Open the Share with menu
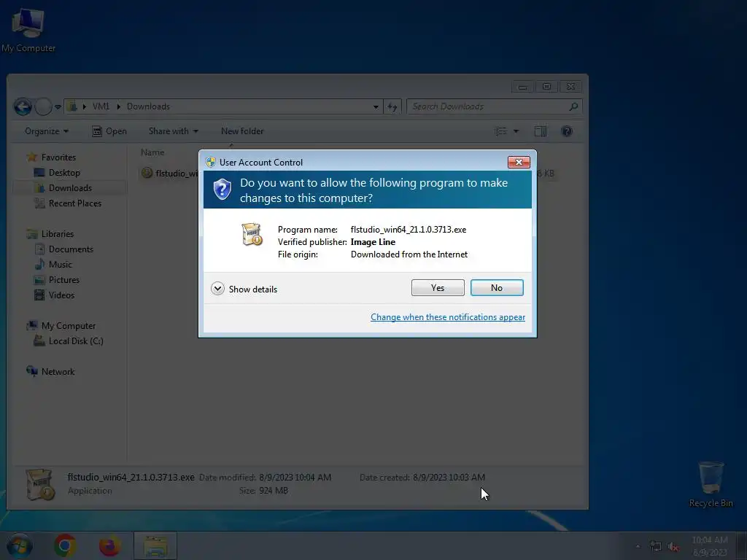 coord(173,131)
